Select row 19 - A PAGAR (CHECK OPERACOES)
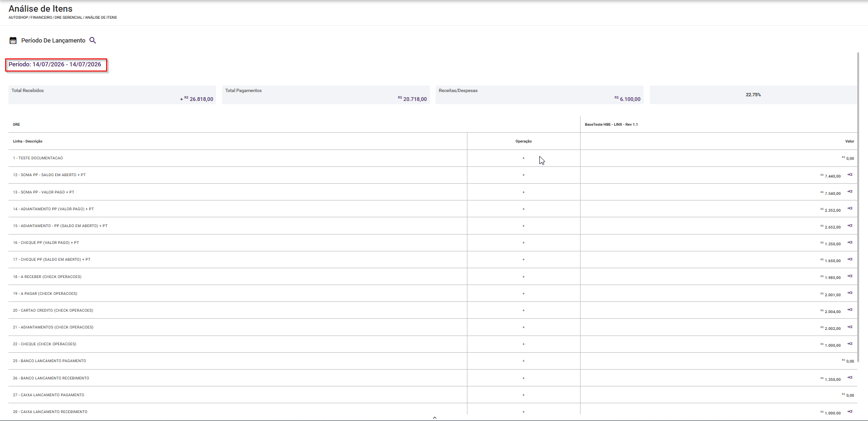Image resolution: width=868 pixels, height=421 pixels. 433,293
